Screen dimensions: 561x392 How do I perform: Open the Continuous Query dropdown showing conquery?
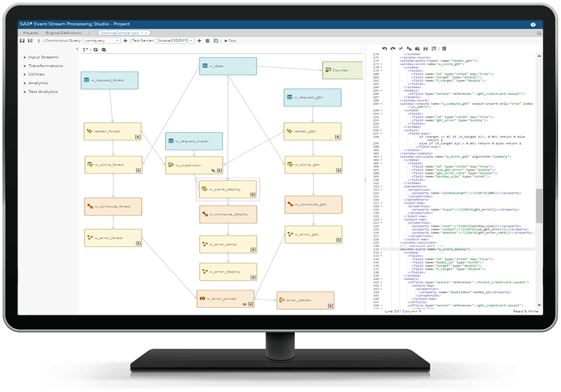[101, 41]
